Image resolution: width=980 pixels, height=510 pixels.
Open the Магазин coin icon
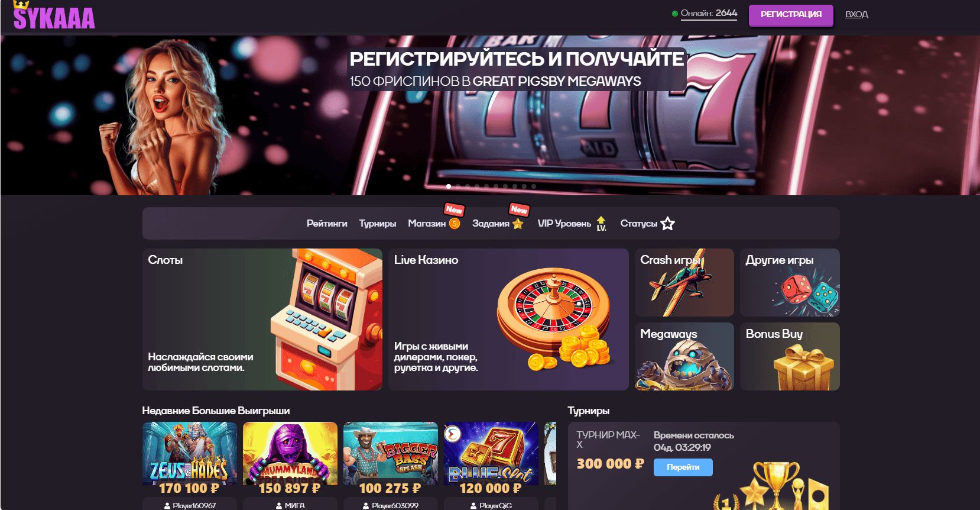pos(455,224)
